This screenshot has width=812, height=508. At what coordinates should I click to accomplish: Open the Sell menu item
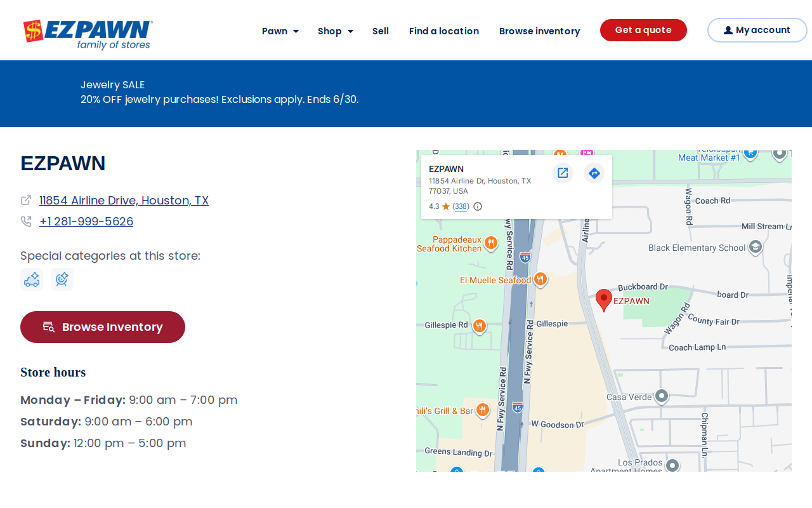pyautogui.click(x=381, y=31)
